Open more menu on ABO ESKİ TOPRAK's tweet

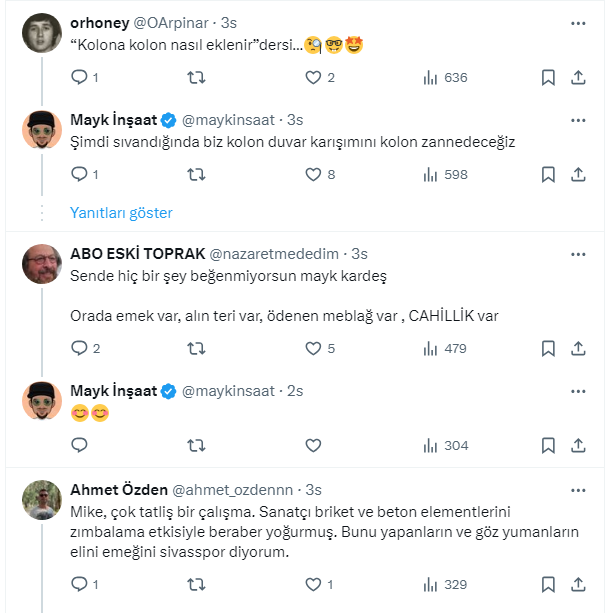578,253
